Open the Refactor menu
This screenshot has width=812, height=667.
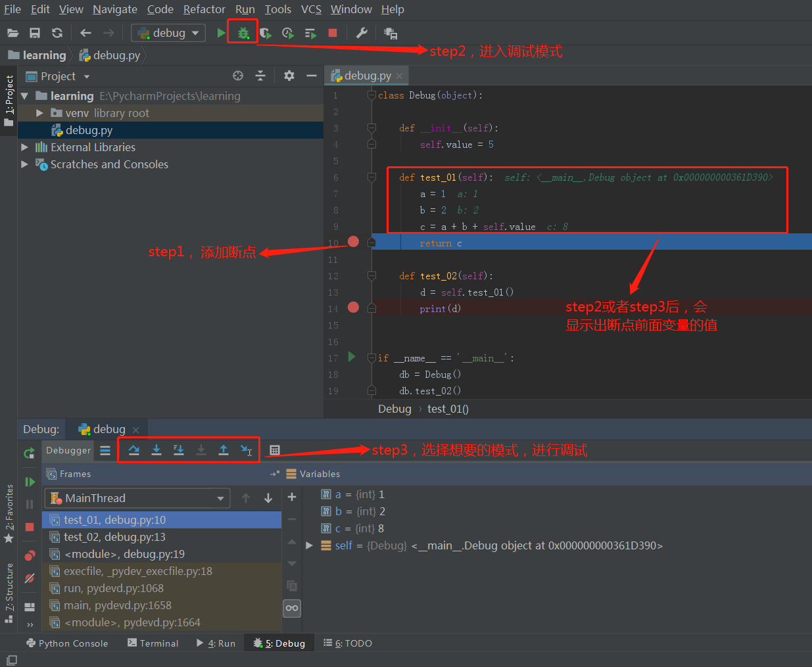204,9
